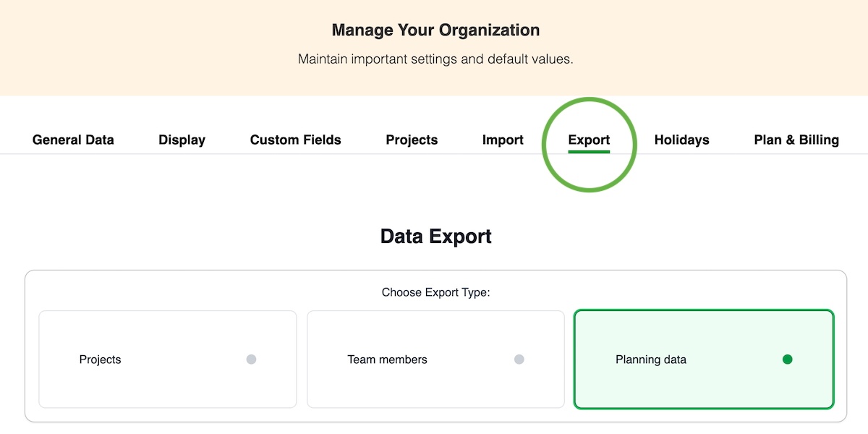Switch to the Display tab
The image size is (868, 434).
tap(182, 140)
